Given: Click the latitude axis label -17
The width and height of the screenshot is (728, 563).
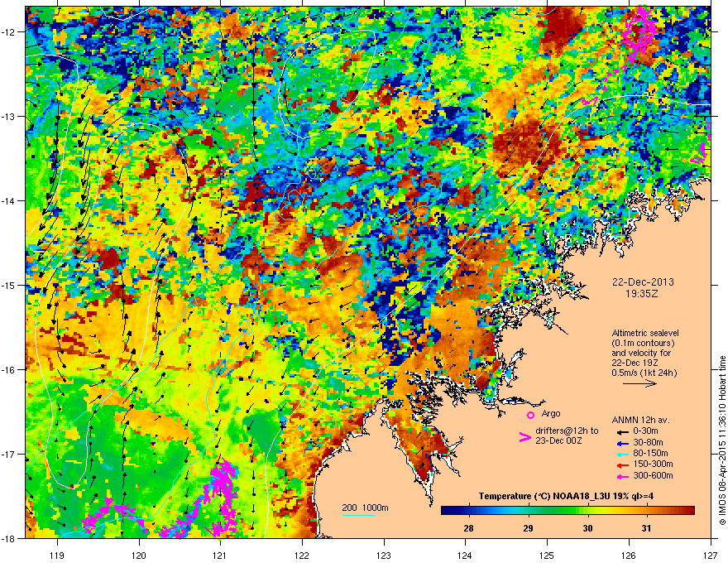Looking at the screenshot, I should (x=9, y=454).
